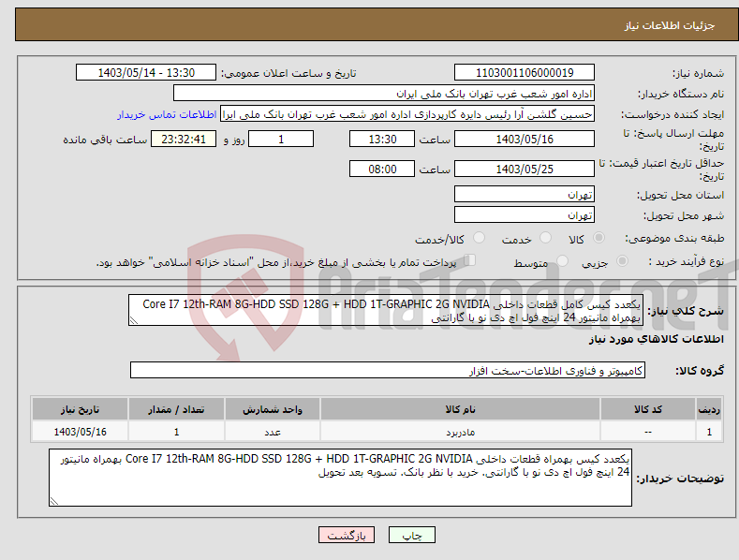Click the توضیحات خریدار notes textarea
Screen dimensions: 739x560
(x=340, y=478)
